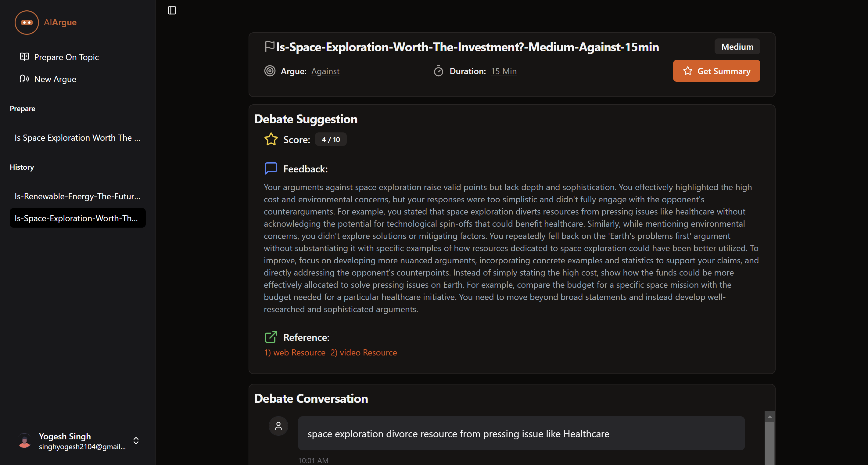
Task: Click the conversation scrollbar up arrow
Action: pos(769,417)
